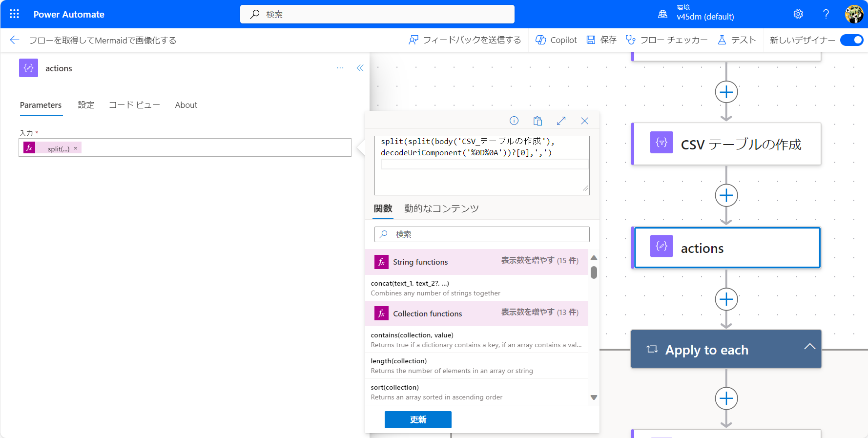868x438 pixels.
Task: Click the function list scroll up arrow
Action: [594, 258]
